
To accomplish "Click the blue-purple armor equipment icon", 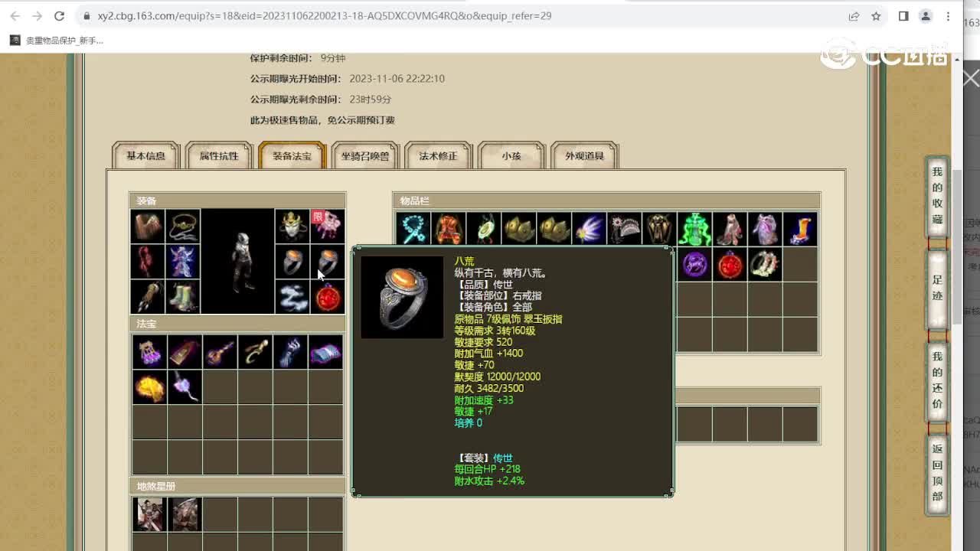I will [x=183, y=262].
